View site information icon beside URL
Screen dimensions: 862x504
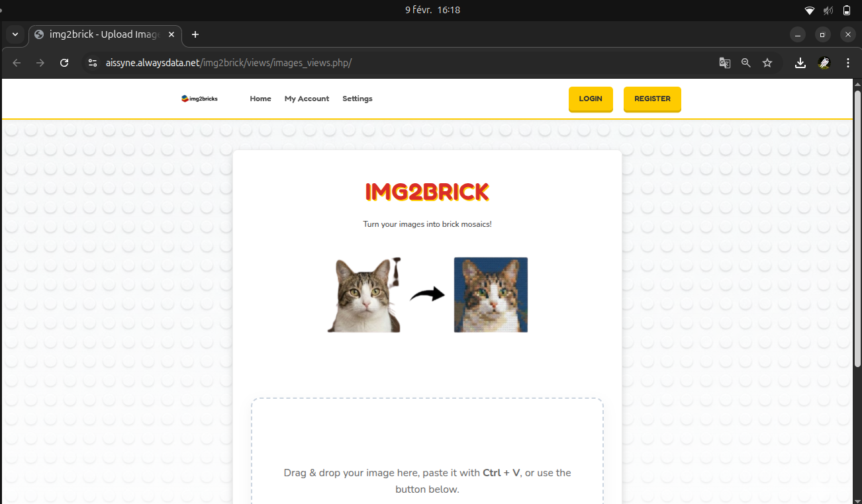point(93,63)
